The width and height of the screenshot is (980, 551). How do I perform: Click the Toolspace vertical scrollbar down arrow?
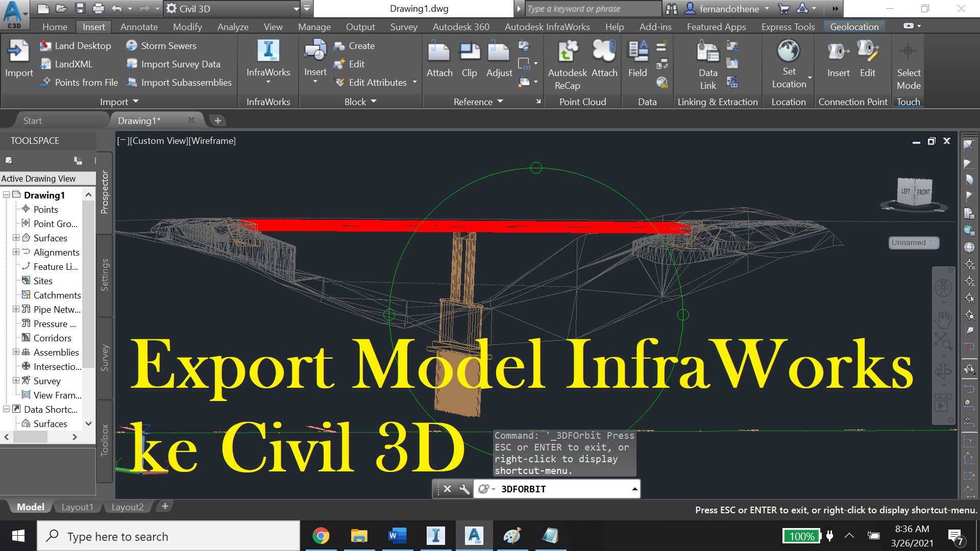coord(88,423)
